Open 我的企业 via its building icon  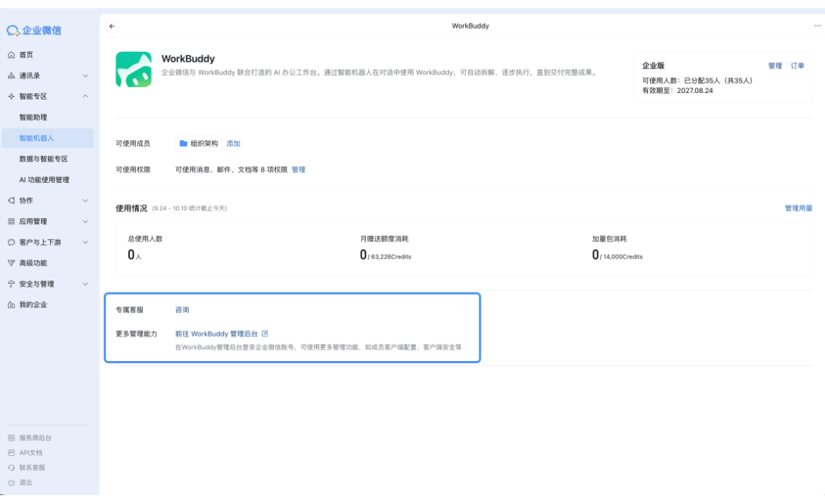click(11, 304)
